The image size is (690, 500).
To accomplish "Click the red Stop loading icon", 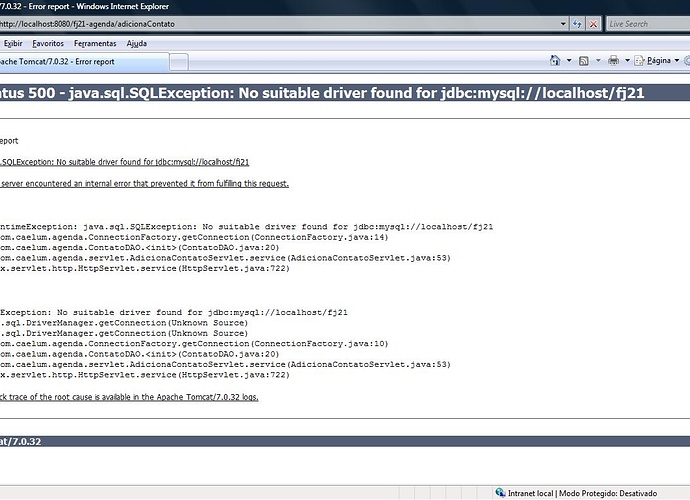I will tap(593, 24).
